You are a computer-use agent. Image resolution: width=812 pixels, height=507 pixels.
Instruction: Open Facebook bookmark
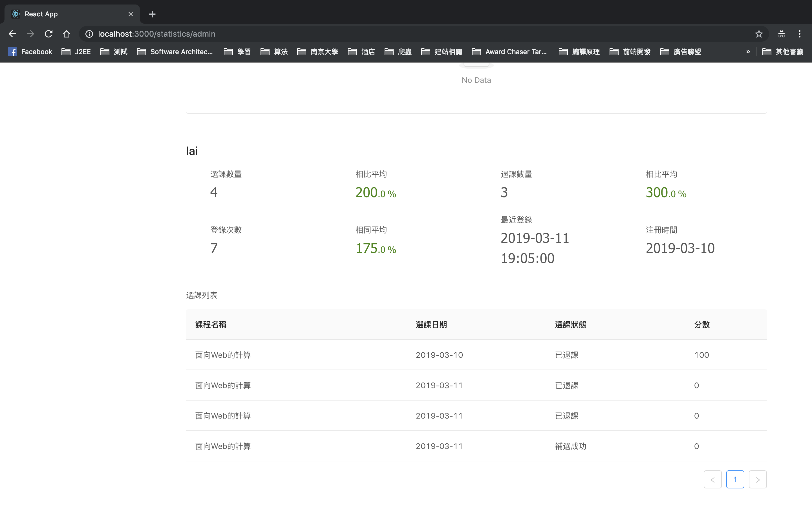30,52
